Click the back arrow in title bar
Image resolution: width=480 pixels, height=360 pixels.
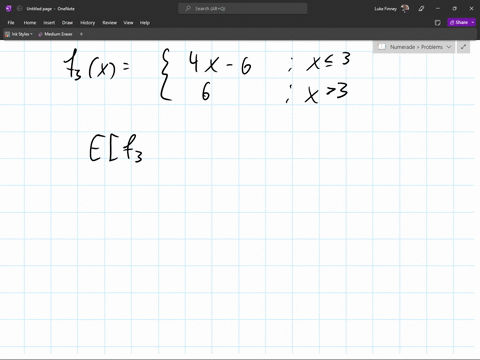19,9
